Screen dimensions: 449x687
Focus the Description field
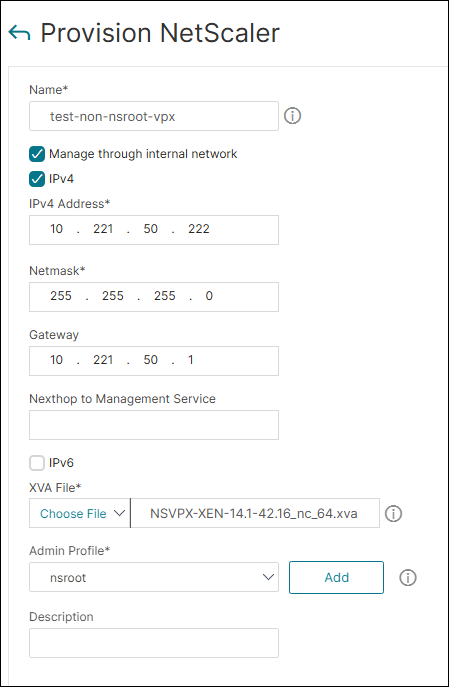tap(154, 643)
